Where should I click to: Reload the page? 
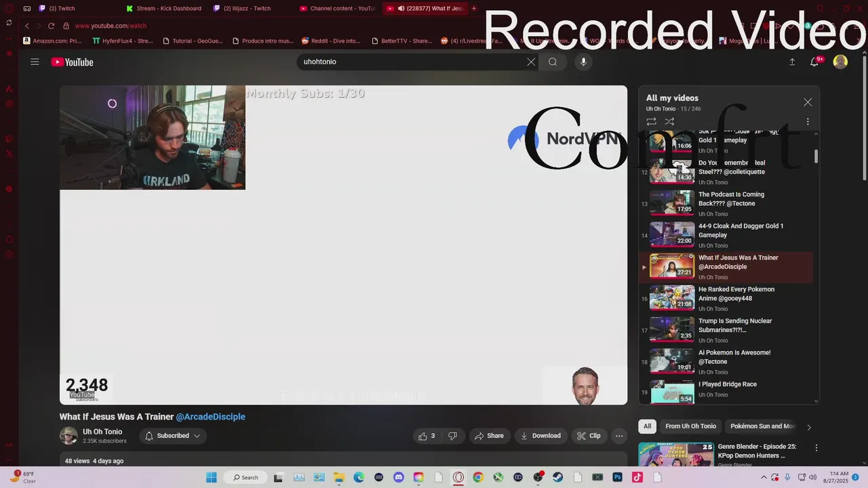[x=51, y=26]
